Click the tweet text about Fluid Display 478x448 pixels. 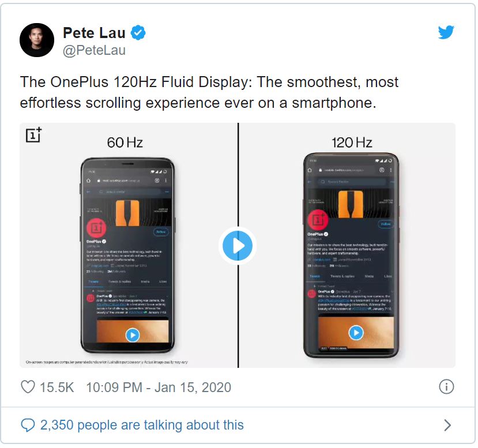click(209, 92)
